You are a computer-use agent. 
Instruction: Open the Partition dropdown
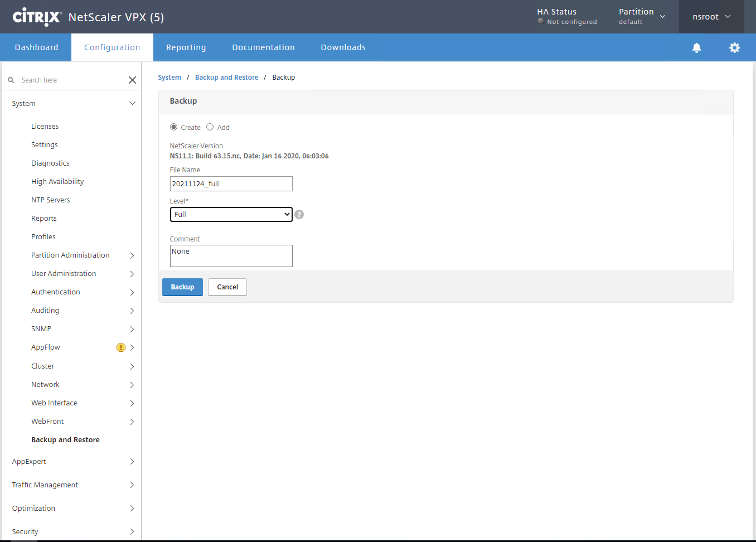642,16
